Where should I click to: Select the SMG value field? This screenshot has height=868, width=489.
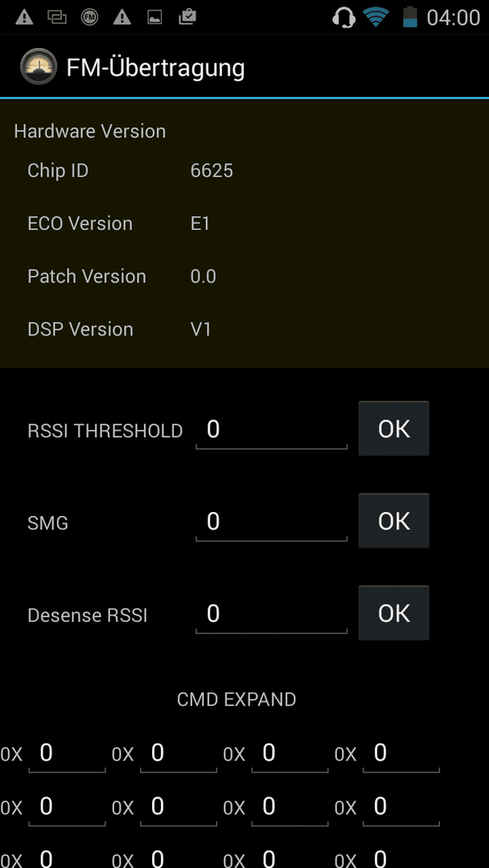(271, 522)
